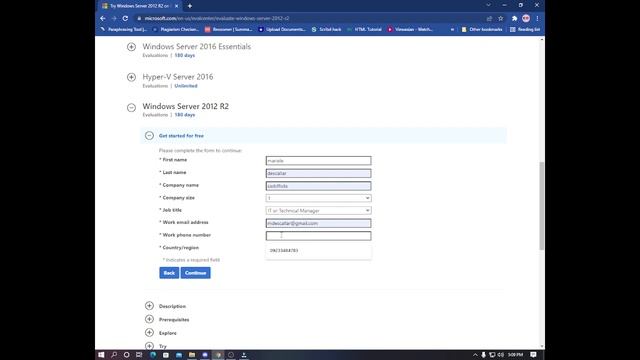Reload the page with the refresh icon

click(x=125, y=18)
